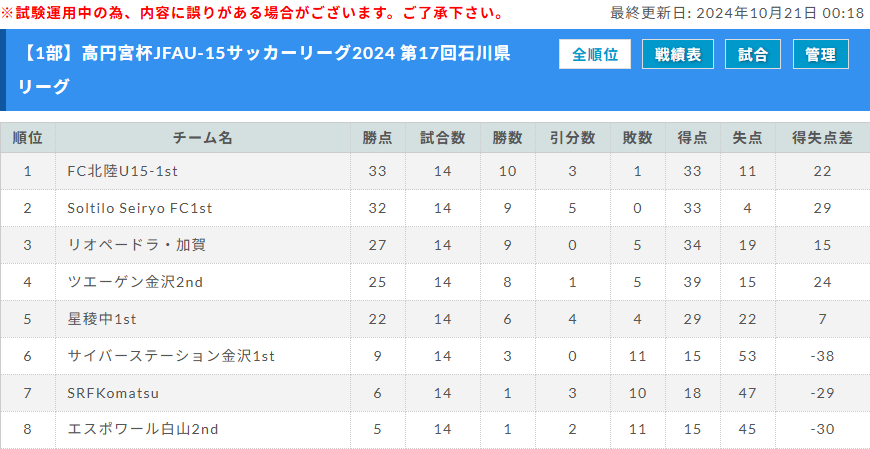Click the 順位 column header
This screenshot has width=870, height=449.
28,138
